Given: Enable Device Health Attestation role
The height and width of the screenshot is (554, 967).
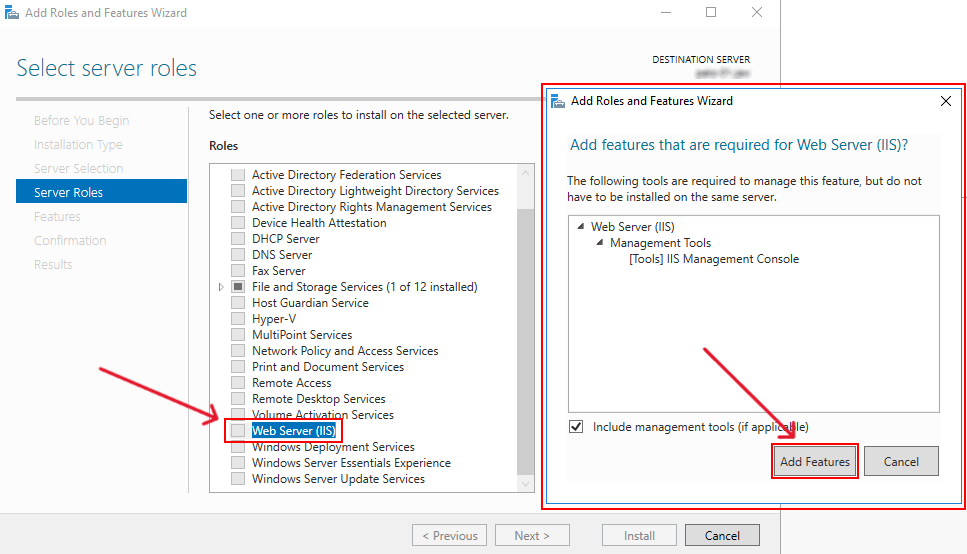Looking at the screenshot, I should point(238,223).
